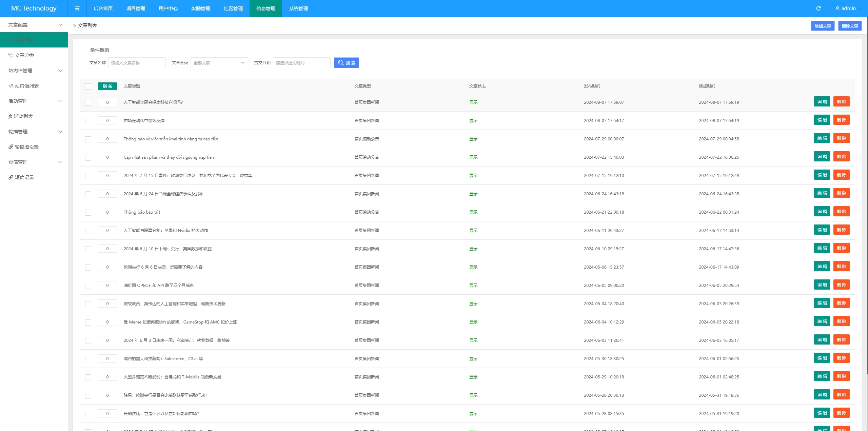Open the 文章分类 全部文章 dropdown
Screen dimensions: 868x431
[219, 63]
